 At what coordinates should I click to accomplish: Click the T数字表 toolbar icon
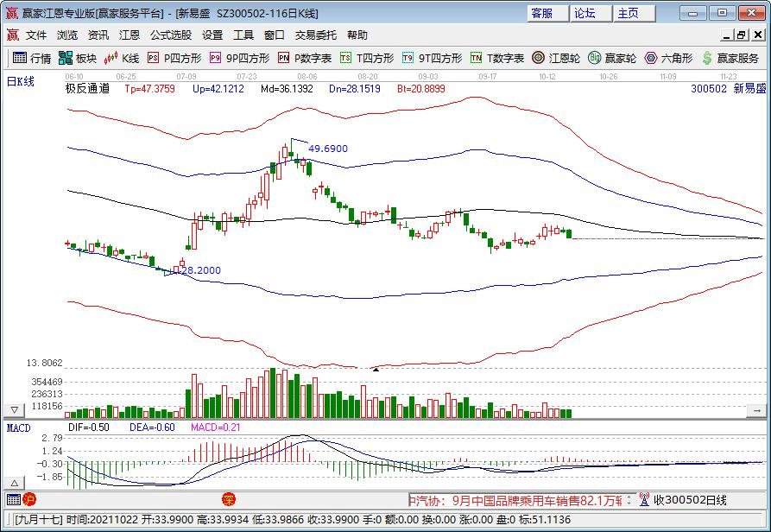pyautogui.click(x=497, y=58)
